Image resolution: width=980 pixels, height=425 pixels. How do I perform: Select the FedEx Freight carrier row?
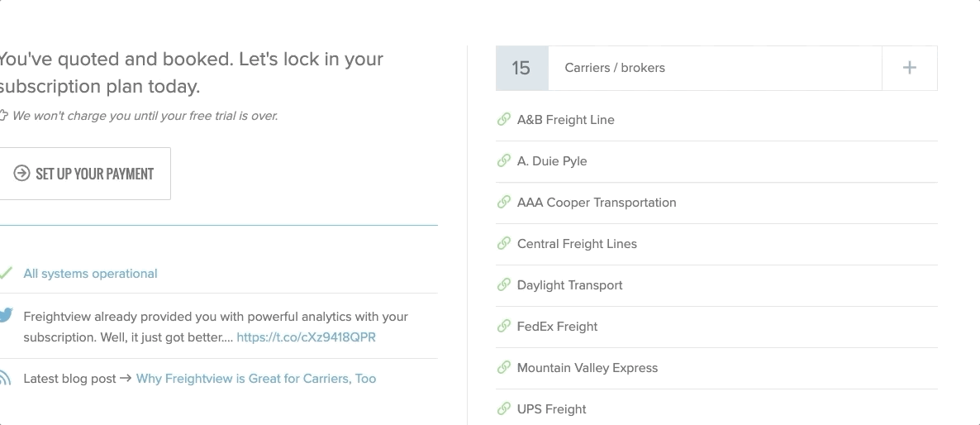pyautogui.click(x=716, y=327)
